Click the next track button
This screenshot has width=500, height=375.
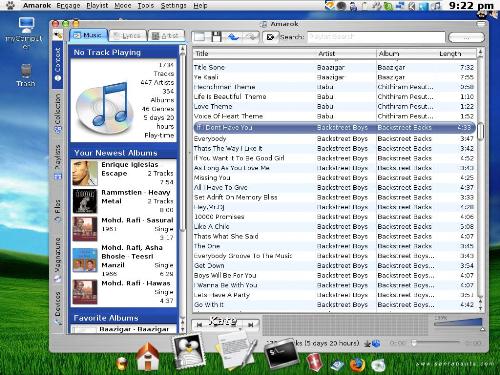[x=251, y=324]
